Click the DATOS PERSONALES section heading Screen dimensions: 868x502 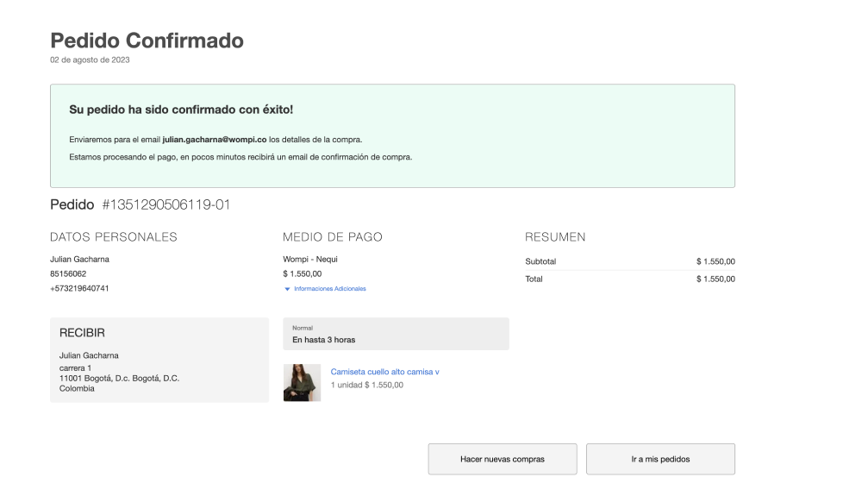113,237
